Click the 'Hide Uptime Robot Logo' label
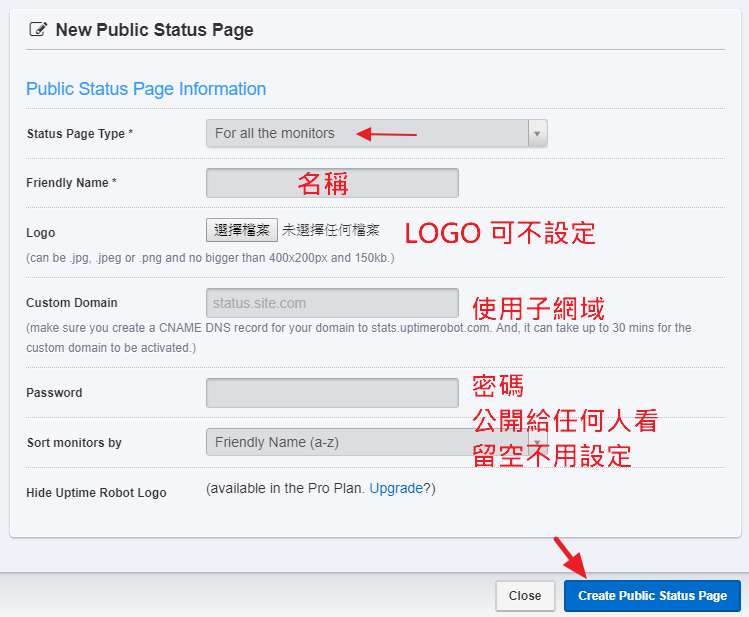 click(x=96, y=493)
